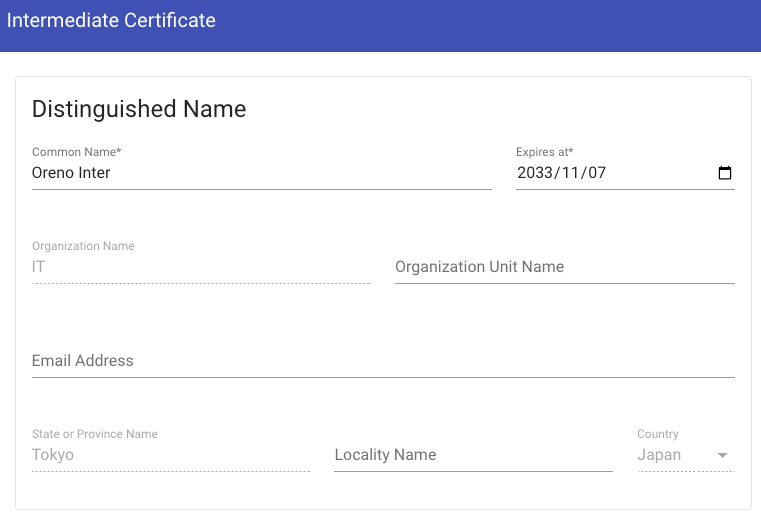
Task: Click the Common Name* label
Action: [77, 152]
